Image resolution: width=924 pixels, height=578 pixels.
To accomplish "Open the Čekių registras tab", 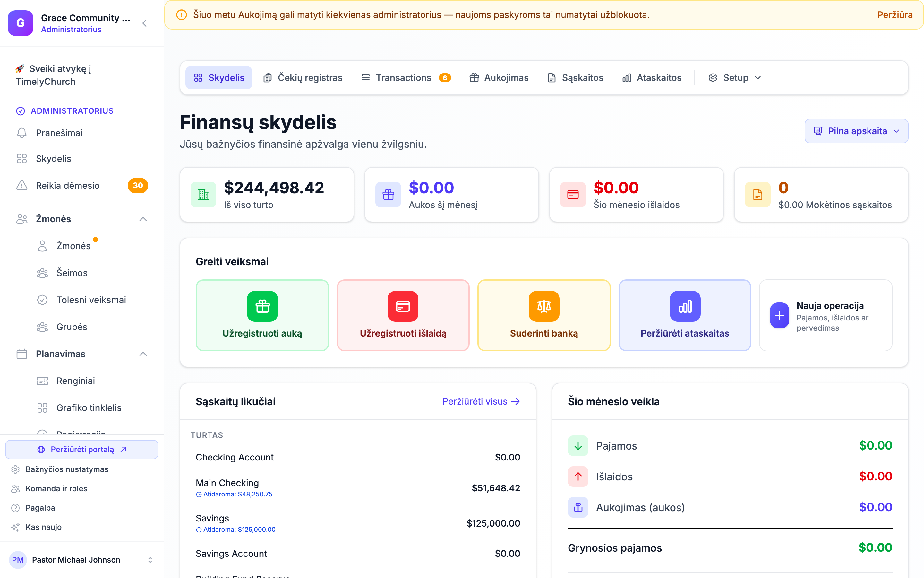I will (303, 78).
